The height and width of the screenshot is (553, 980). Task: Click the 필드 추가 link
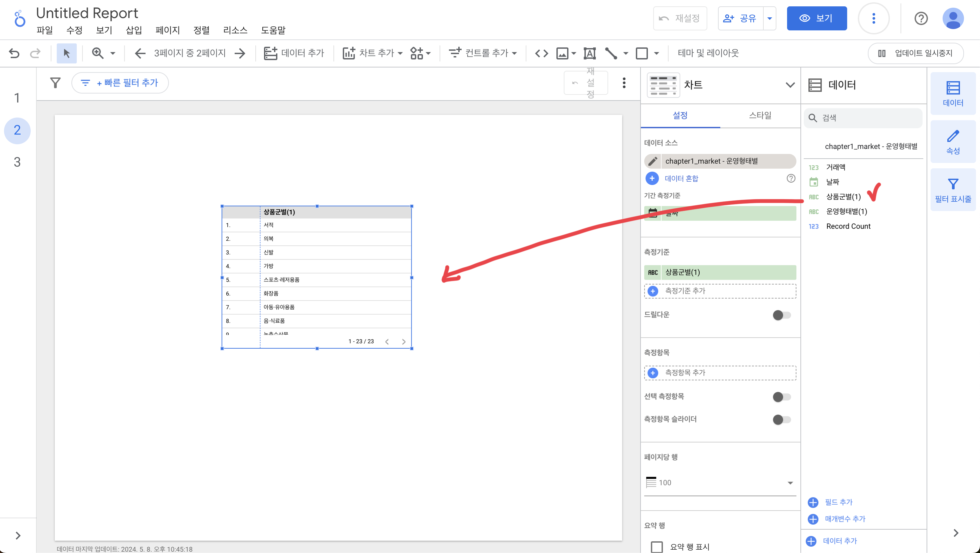tap(838, 502)
